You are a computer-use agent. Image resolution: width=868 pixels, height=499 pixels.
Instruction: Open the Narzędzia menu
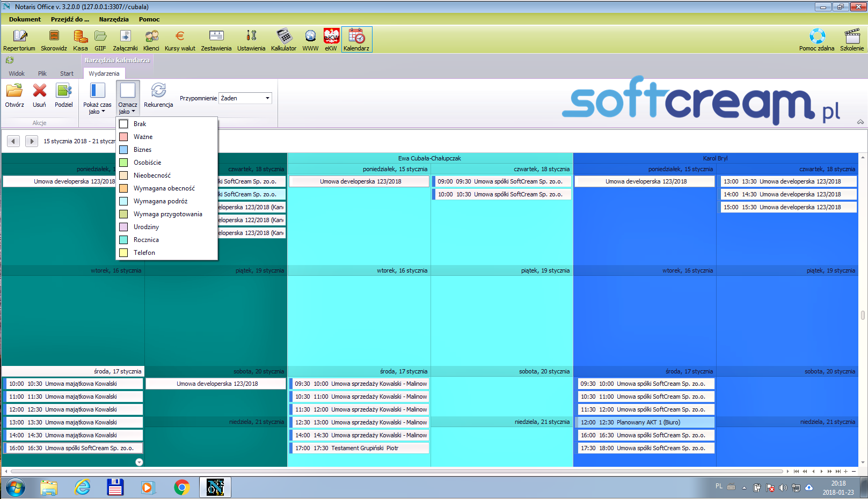[x=114, y=19]
